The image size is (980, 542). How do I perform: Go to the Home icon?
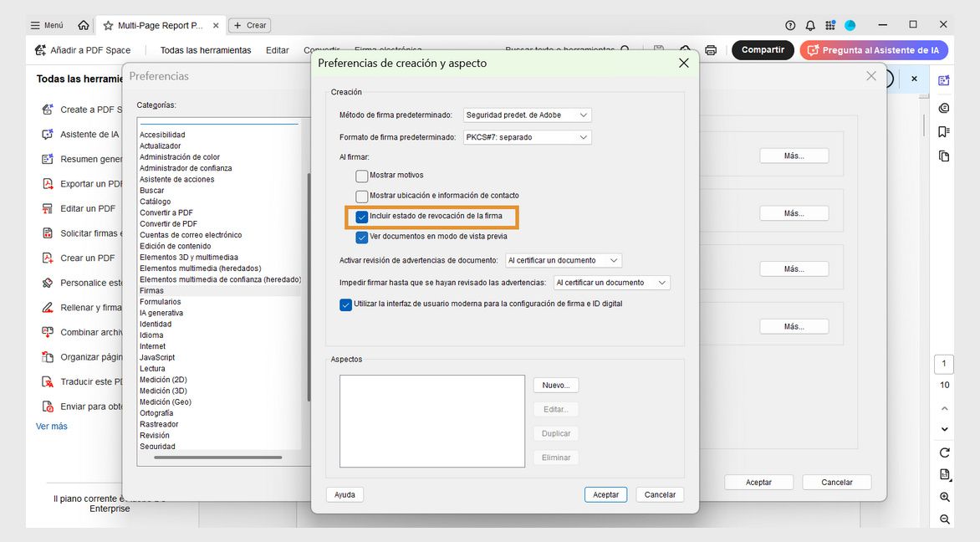[x=83, y=26]
